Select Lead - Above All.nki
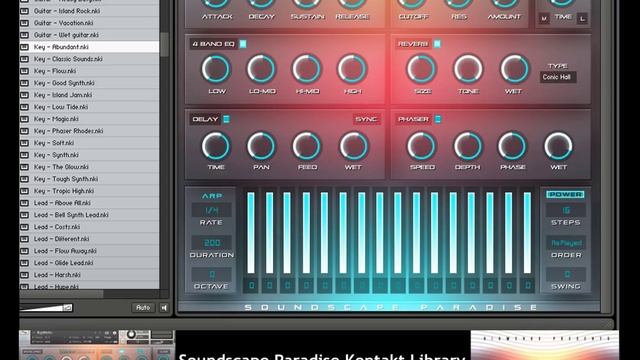 89,203
